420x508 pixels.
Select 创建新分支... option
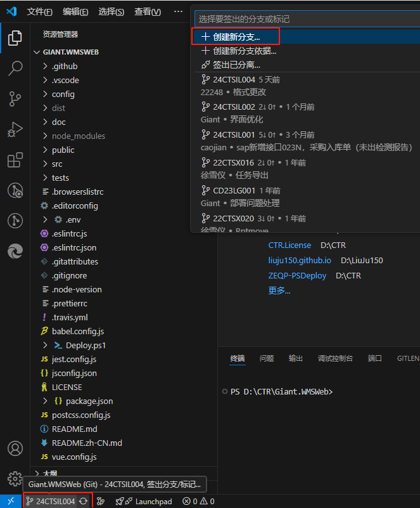[x=236, y=37]
